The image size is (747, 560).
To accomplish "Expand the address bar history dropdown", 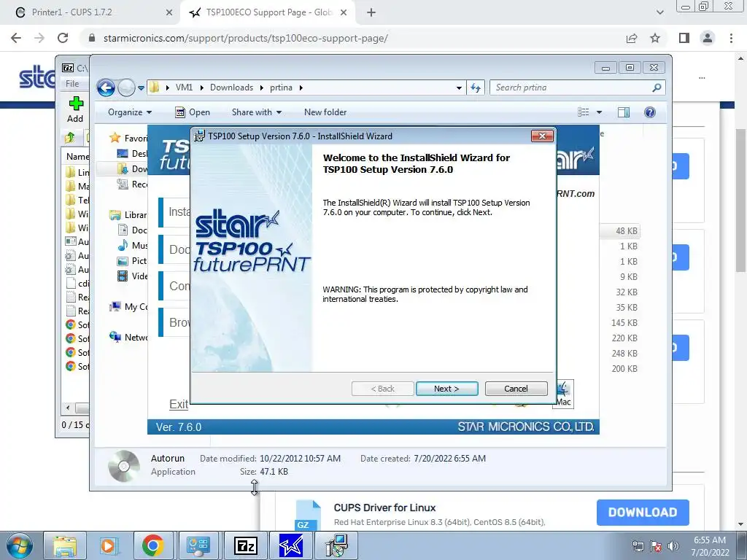I will (x=459, y=87).
